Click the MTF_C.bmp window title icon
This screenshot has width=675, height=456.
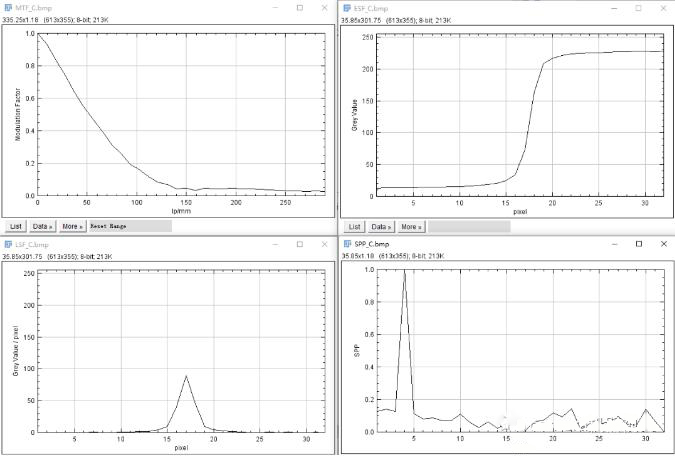[x=8, y=7]
